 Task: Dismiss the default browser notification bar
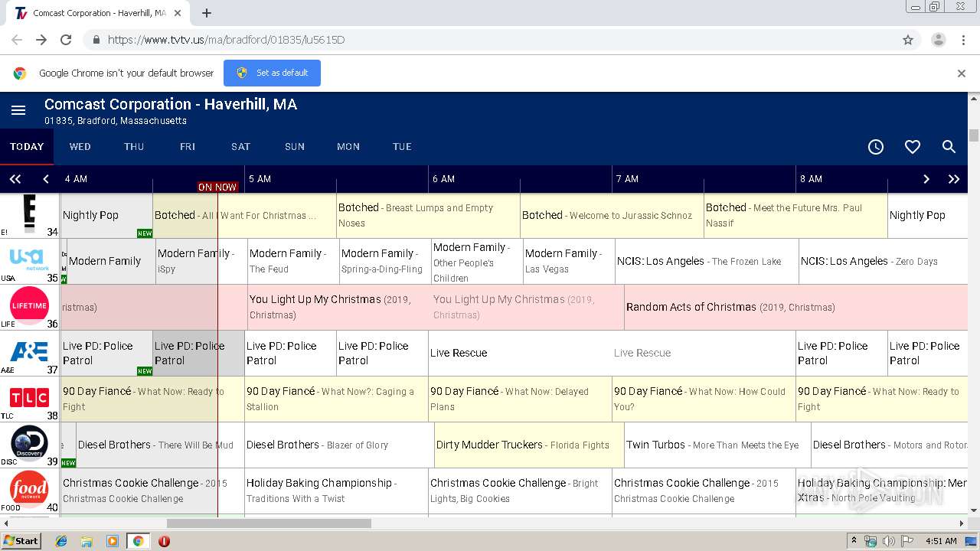pos(962,73)
